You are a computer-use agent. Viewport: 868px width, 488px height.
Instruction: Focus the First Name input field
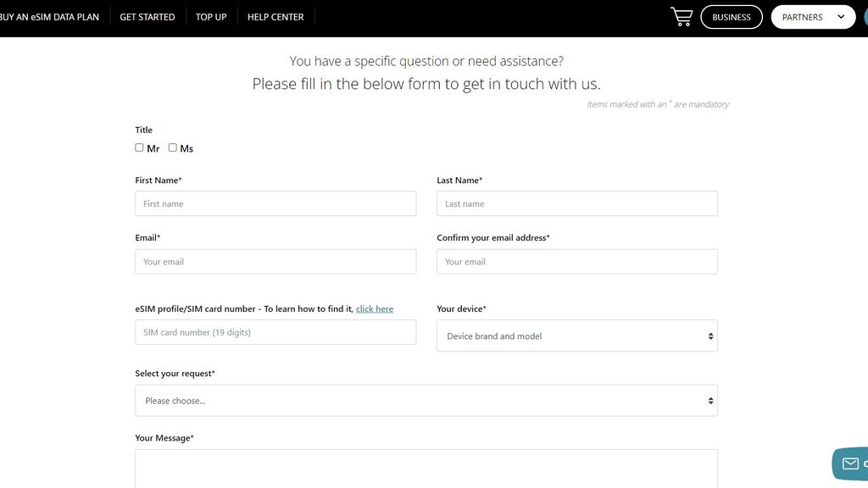click(x=275, y=203)
